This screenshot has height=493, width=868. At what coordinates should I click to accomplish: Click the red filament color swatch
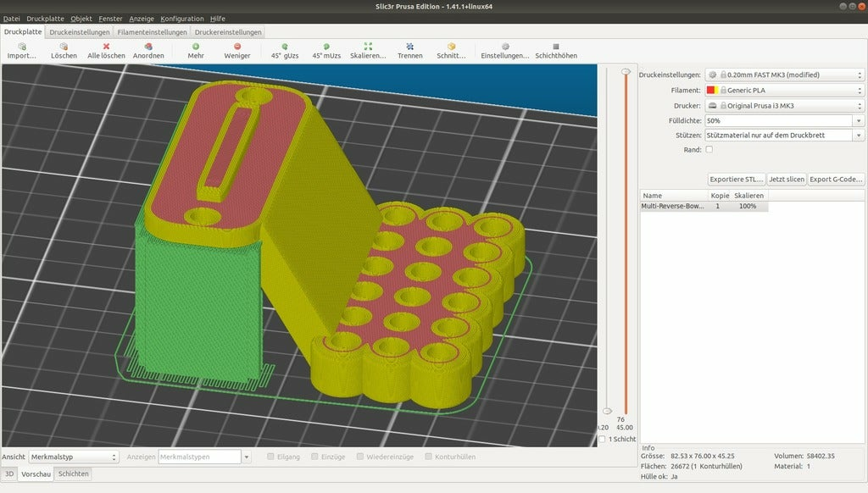711,90
